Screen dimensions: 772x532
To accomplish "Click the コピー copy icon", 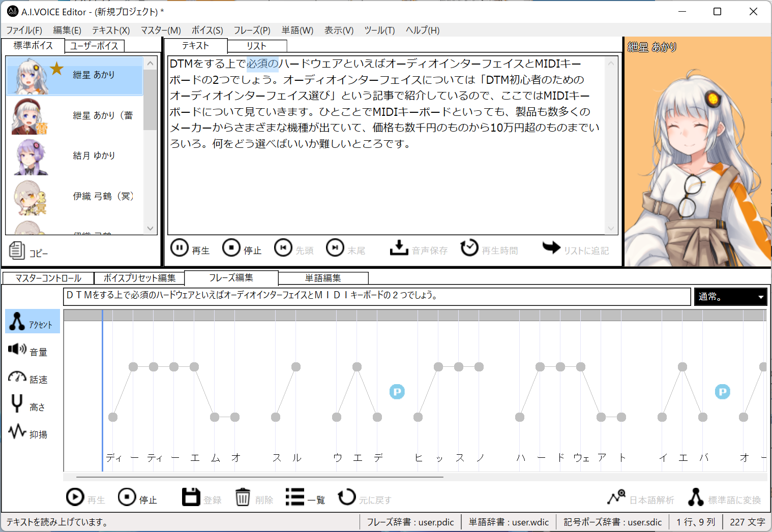I will [17, 250].
